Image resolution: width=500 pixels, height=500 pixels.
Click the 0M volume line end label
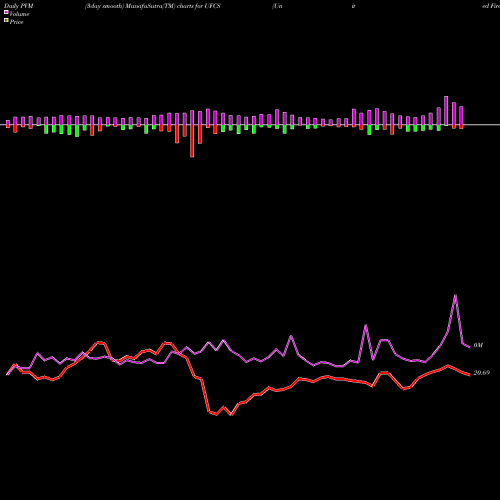click(478, 345)
